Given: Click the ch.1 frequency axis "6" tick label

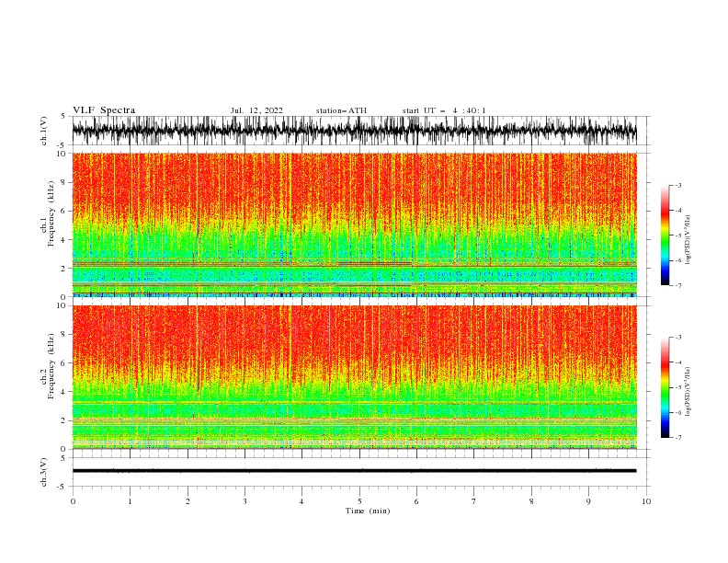Looking at the screenshot, I should pyautogui.click(x=63, y=212).
